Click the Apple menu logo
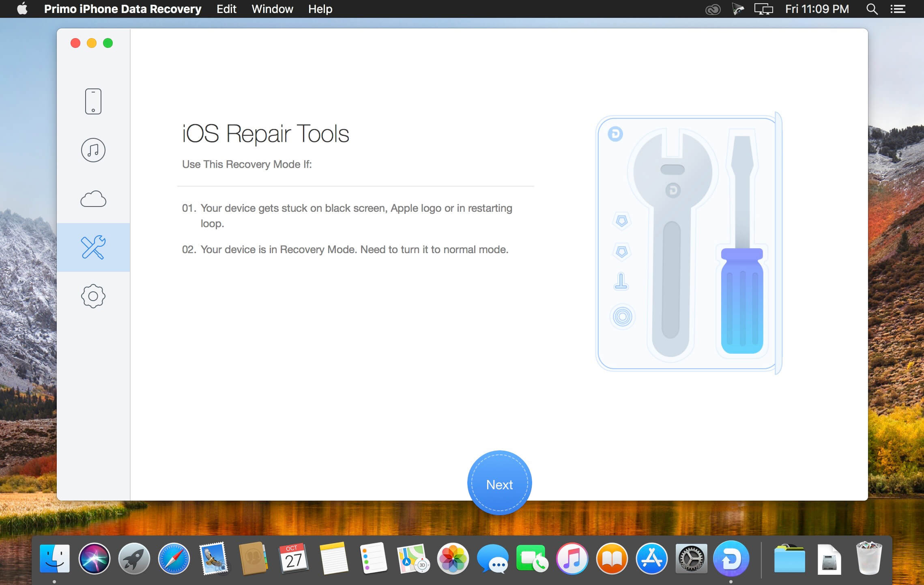 [22, 9]
